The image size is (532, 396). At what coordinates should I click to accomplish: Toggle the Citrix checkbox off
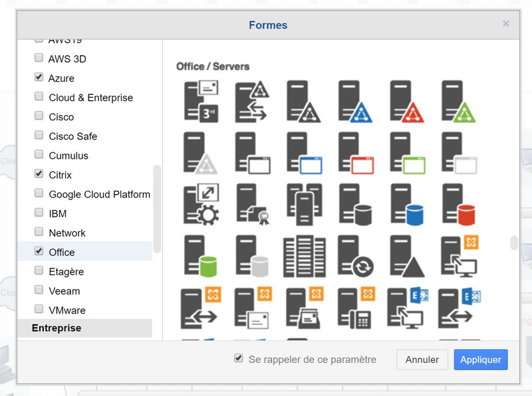[x=39, y=174]
